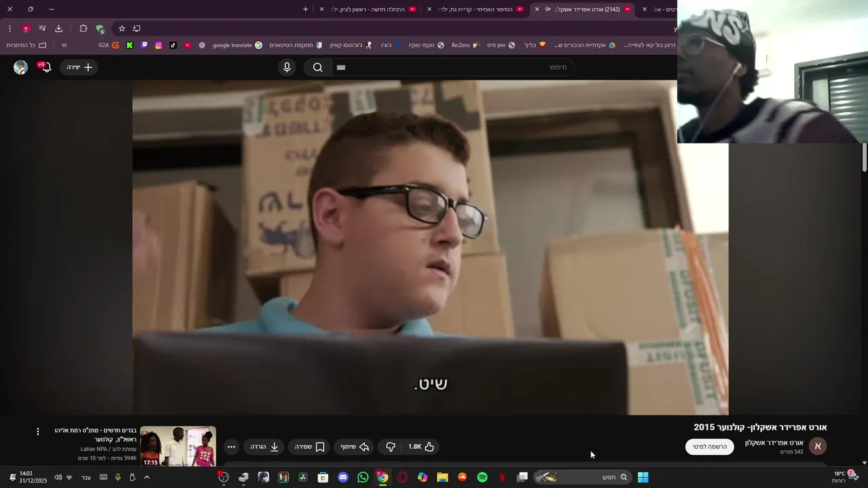868x488 pixels.
Task: Open the suggested video options kebab menu
Action: click(38, 431)
